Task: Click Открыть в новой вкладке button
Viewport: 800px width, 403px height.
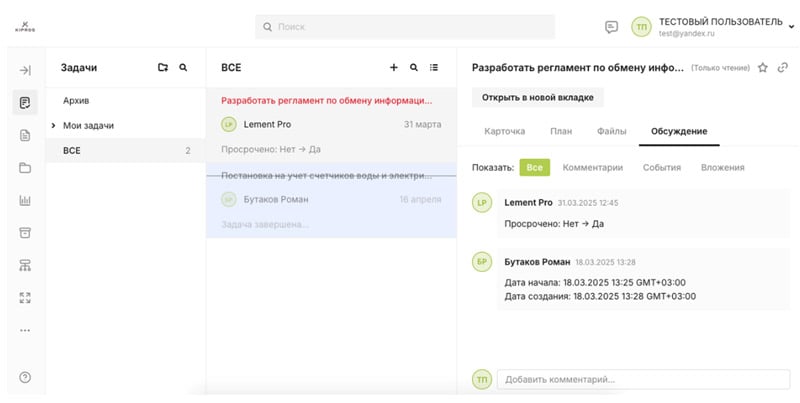Action: [x=537, y=97]
